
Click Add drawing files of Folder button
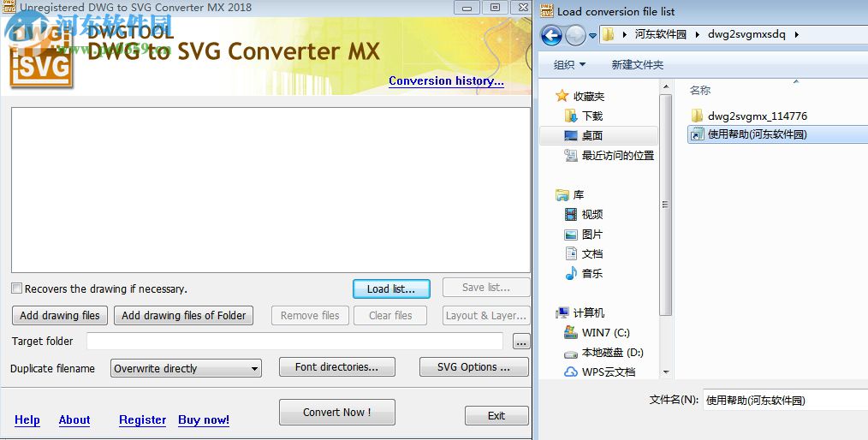tap(184, 316)
